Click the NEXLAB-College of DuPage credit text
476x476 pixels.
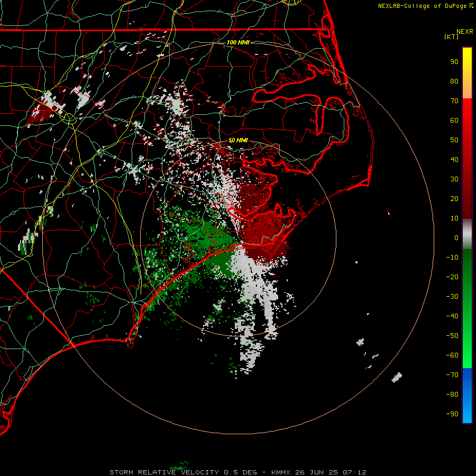[422, 6]
